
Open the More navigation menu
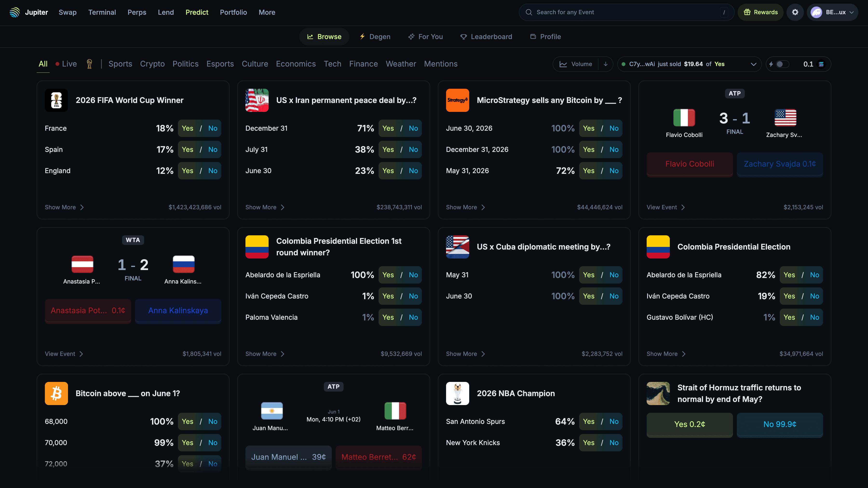click(x=267, y=12)
